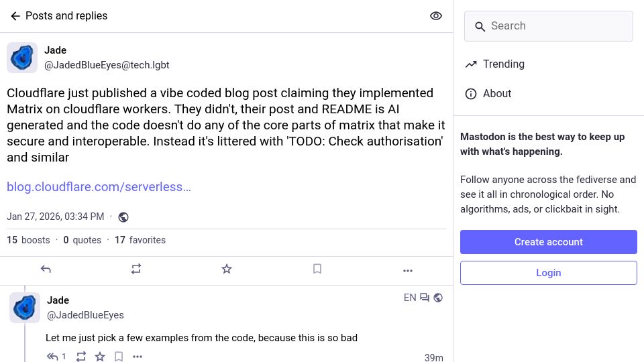Reply to the main Cloudflare post

(x=46, y=269)
